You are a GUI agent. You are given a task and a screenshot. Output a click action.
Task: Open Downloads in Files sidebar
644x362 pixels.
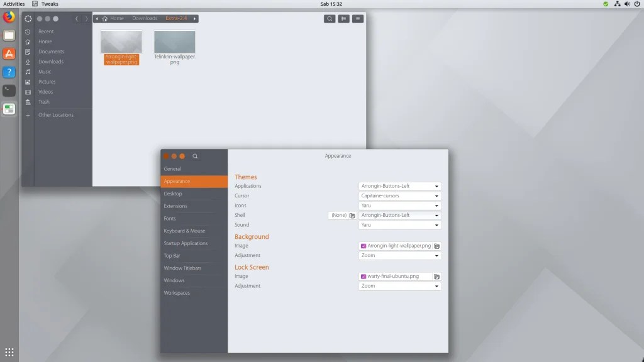[x=51, y=62]
